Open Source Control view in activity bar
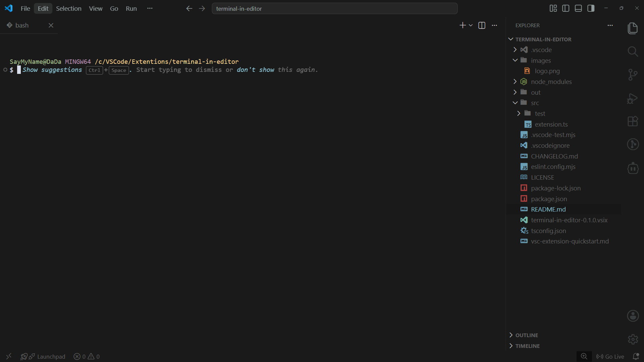The height and width of the screenshot is (362, 644). coord(633,75)
